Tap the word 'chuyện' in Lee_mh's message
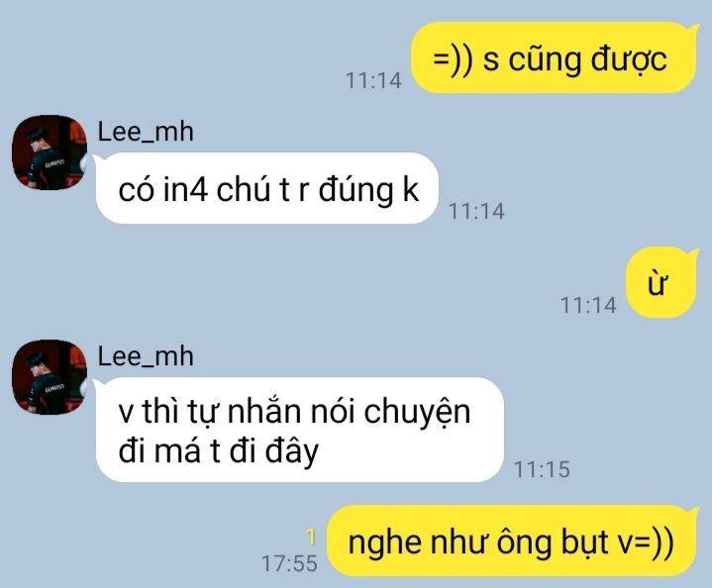 [417, 414]
